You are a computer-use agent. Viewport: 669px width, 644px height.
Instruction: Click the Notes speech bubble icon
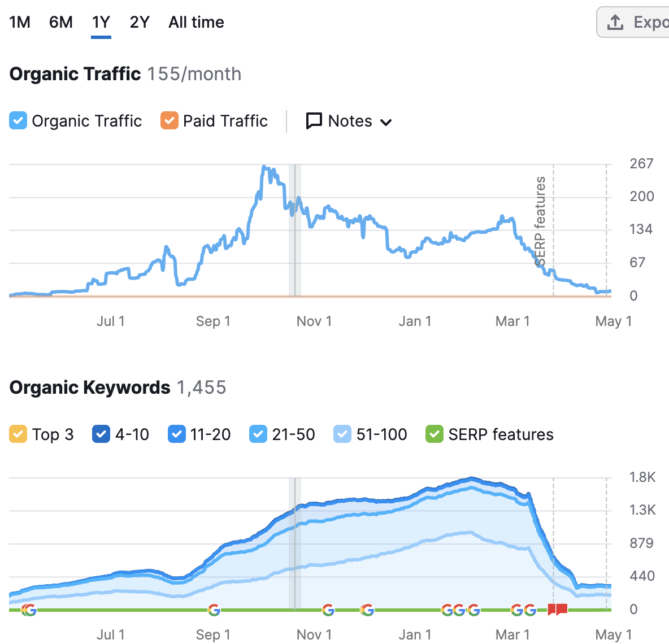(314, 121)
